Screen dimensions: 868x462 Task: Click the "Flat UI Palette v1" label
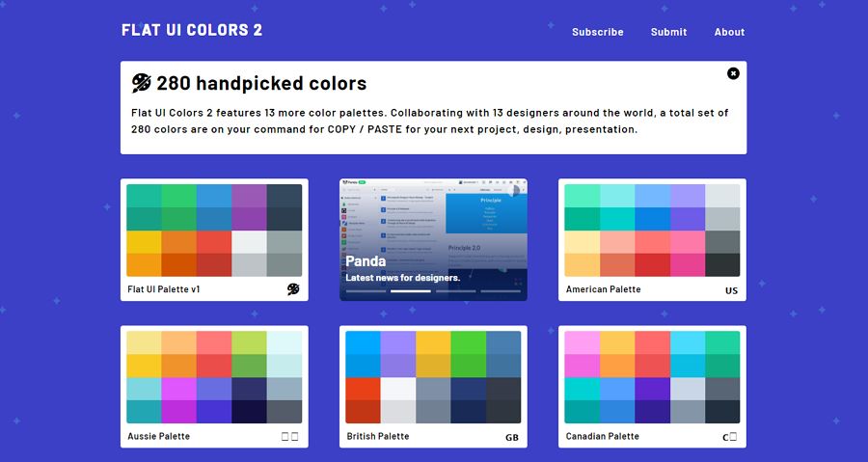163,289
